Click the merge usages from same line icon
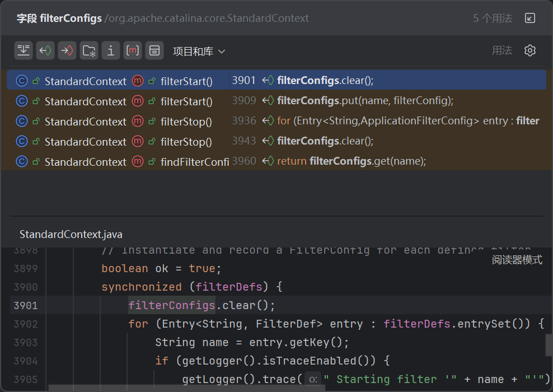This screenshot has height=392, width=553. pyautogui.click(x=24, y=51)
